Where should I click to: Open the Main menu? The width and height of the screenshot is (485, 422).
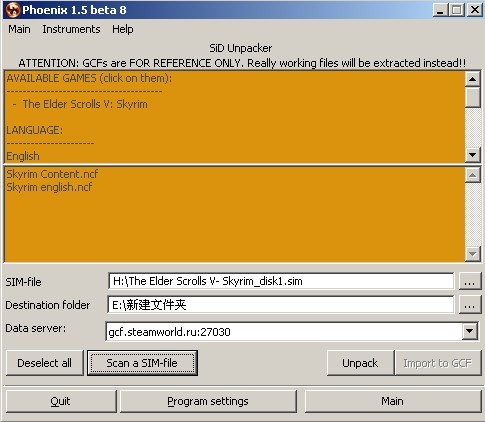(x=19, y=29)
